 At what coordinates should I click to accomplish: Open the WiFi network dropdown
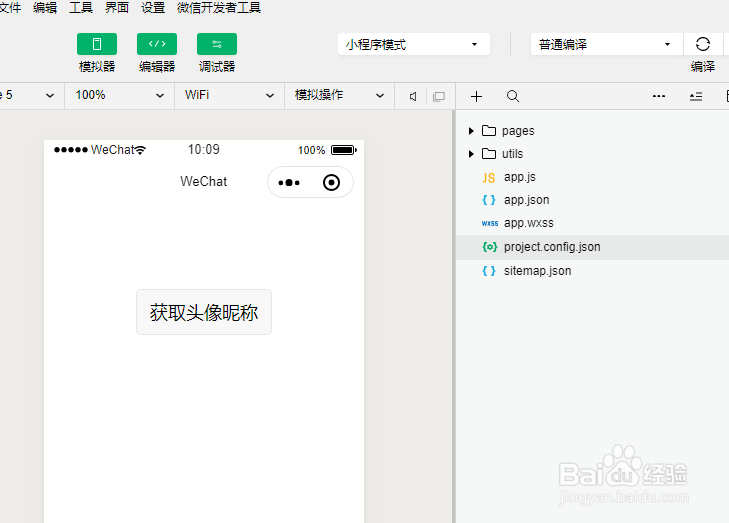229,95
